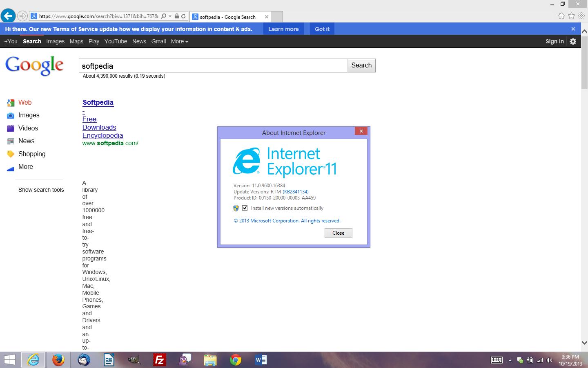588x368 pixels.
Task: Select Images in Google top bar
Action: [55, 41]
